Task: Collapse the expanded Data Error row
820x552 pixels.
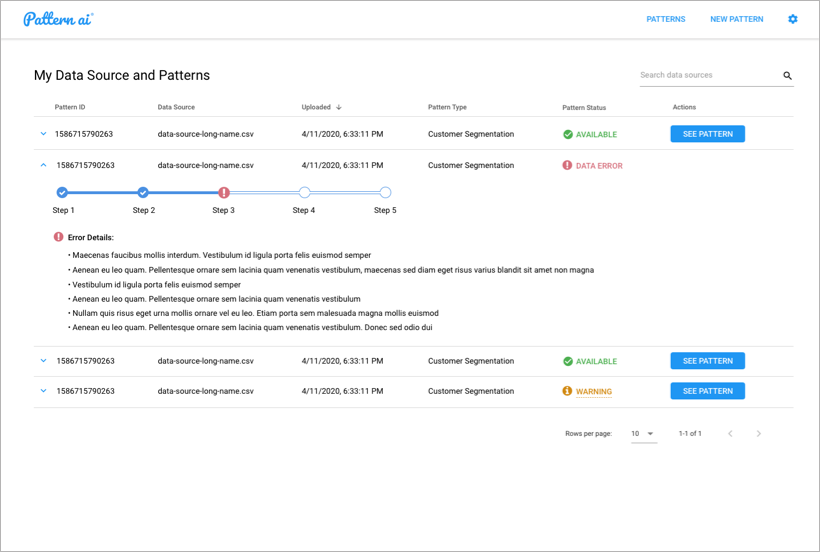Action: click(x=43, y=165)
